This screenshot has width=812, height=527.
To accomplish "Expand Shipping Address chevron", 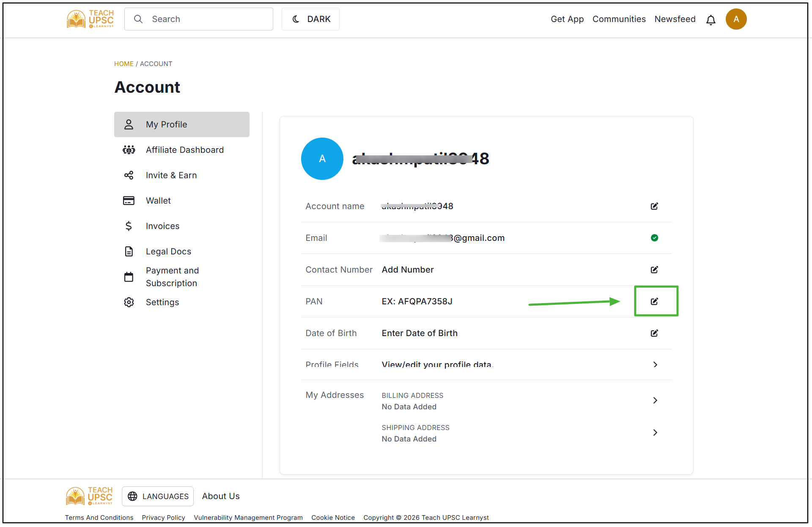I will [655, 433].
